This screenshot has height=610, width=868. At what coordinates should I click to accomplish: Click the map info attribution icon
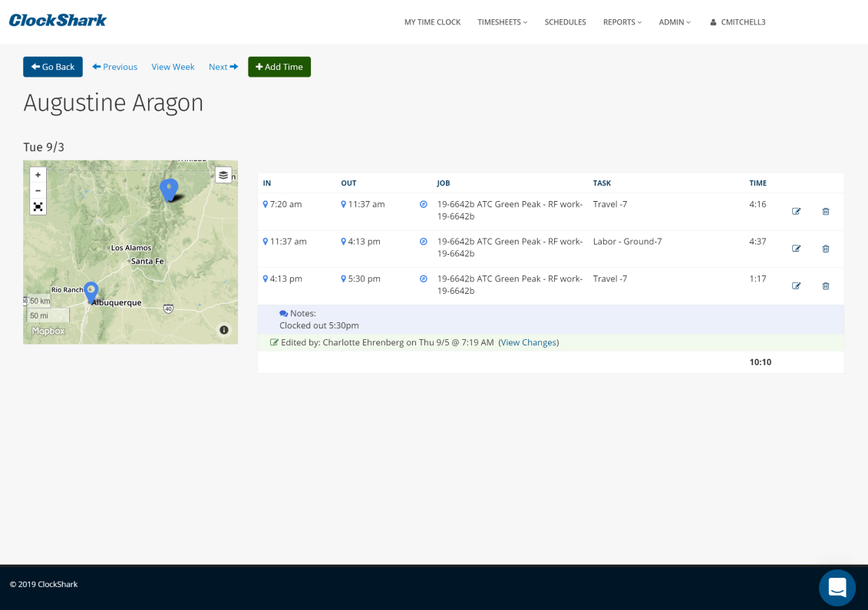(224, 330)
